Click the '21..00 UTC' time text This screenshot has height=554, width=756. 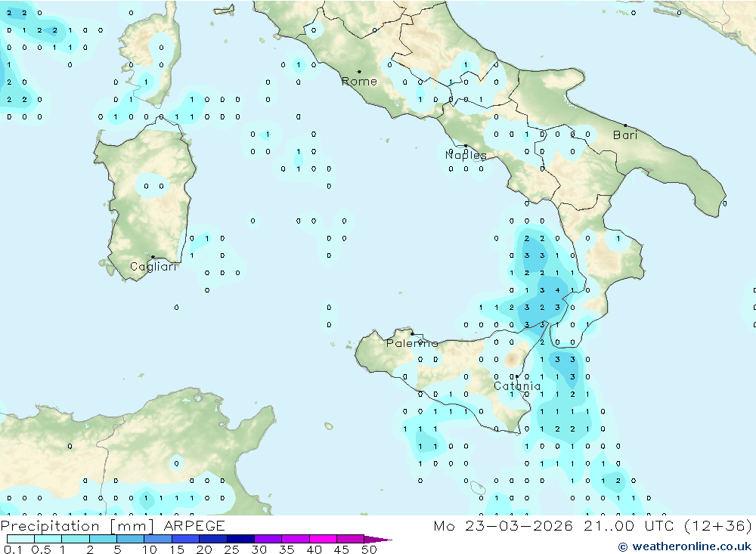click(630, 525)
